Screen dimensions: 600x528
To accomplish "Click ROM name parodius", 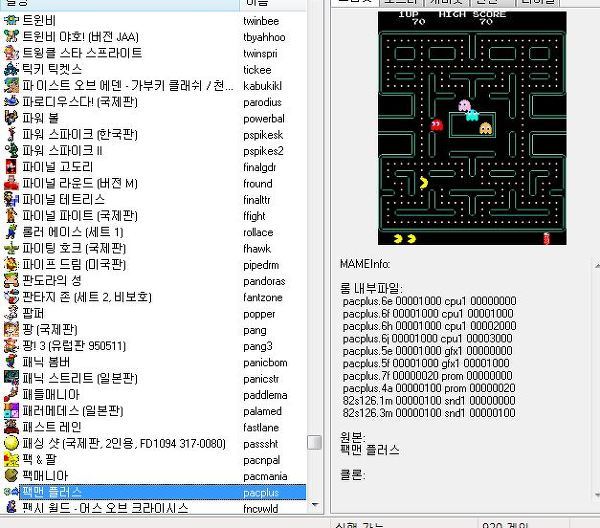I will [x=262, y=102].
